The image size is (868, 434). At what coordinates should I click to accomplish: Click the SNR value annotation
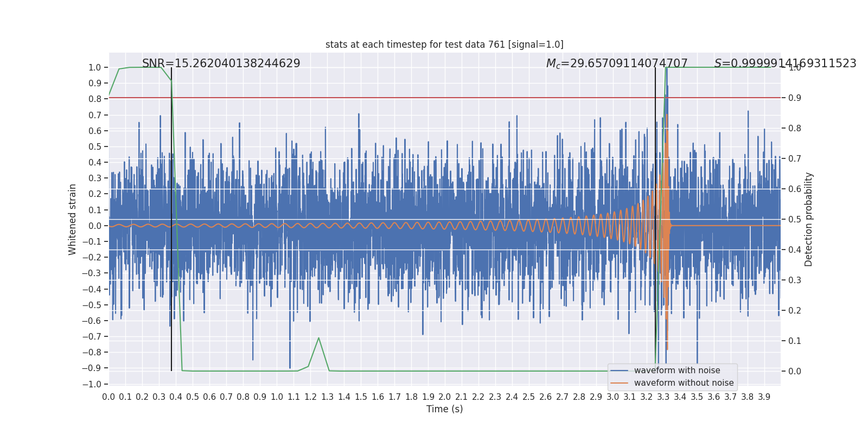point(221,63)
